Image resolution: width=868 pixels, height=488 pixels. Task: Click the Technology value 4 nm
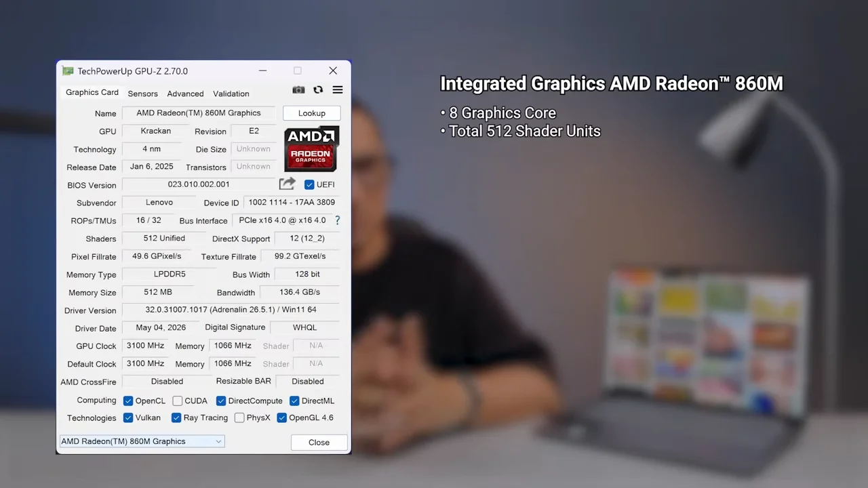tap(152, 149)
